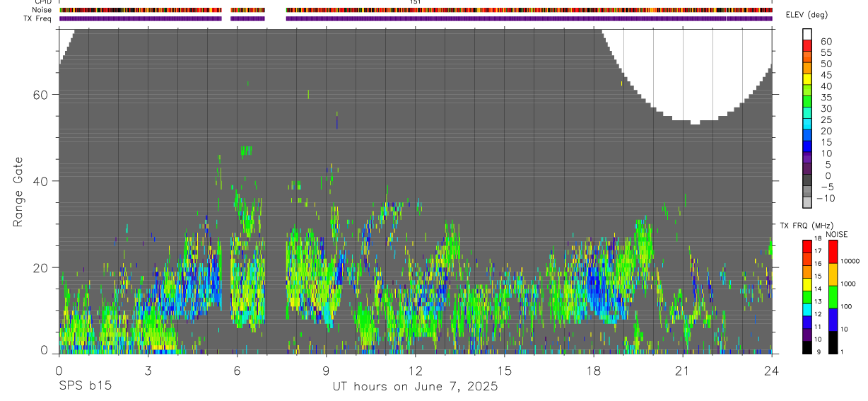868x401 pixels.
Task: Click TX FRQ colorbar value '11'
Action: tap(817, 327)
